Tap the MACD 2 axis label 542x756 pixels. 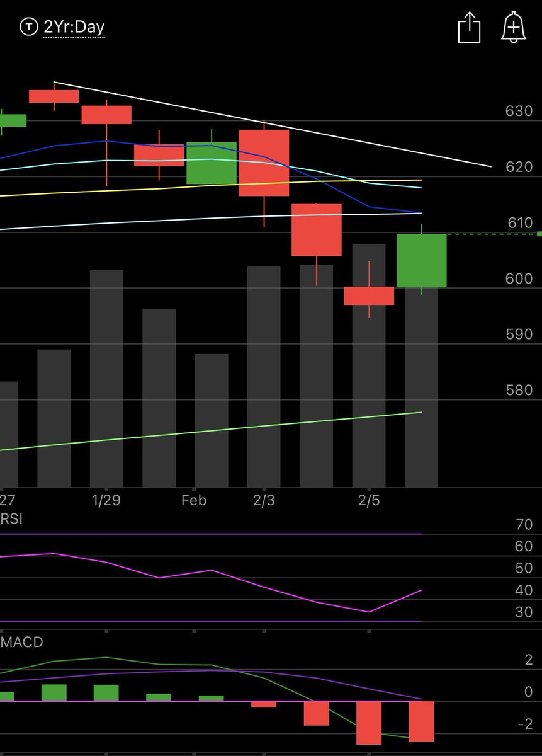click(529, 660)
